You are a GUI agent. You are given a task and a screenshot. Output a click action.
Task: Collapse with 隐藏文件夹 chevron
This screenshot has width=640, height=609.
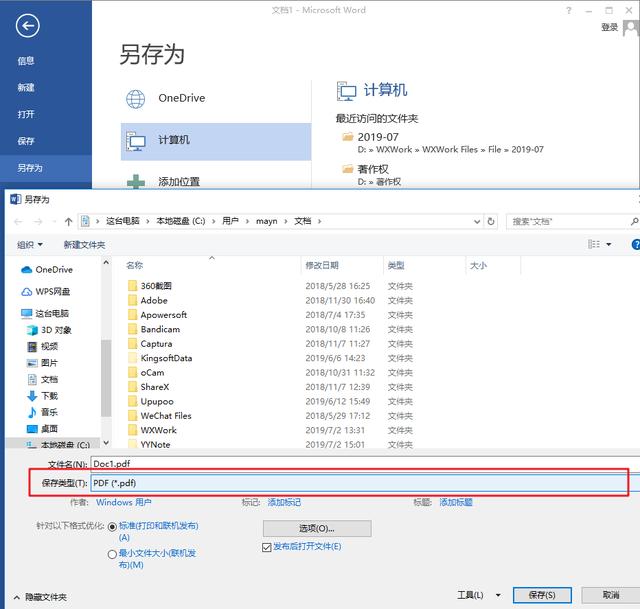click(x=17, y=598)
